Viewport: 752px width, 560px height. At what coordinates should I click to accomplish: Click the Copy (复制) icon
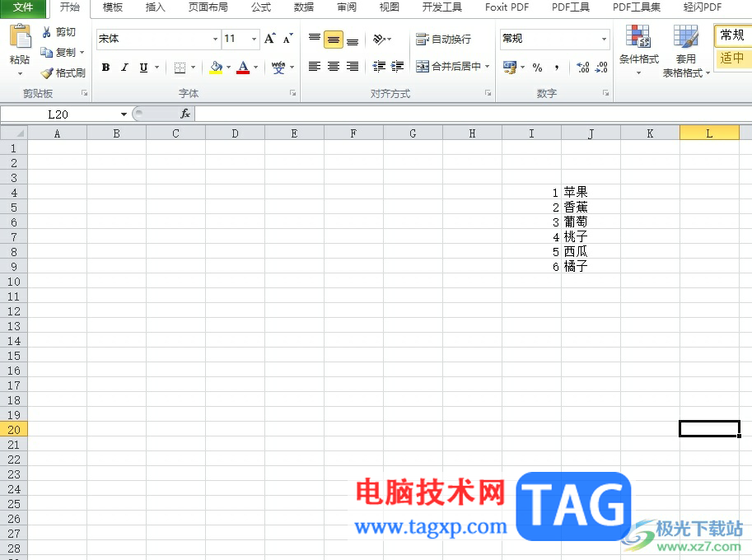(46, 52)
